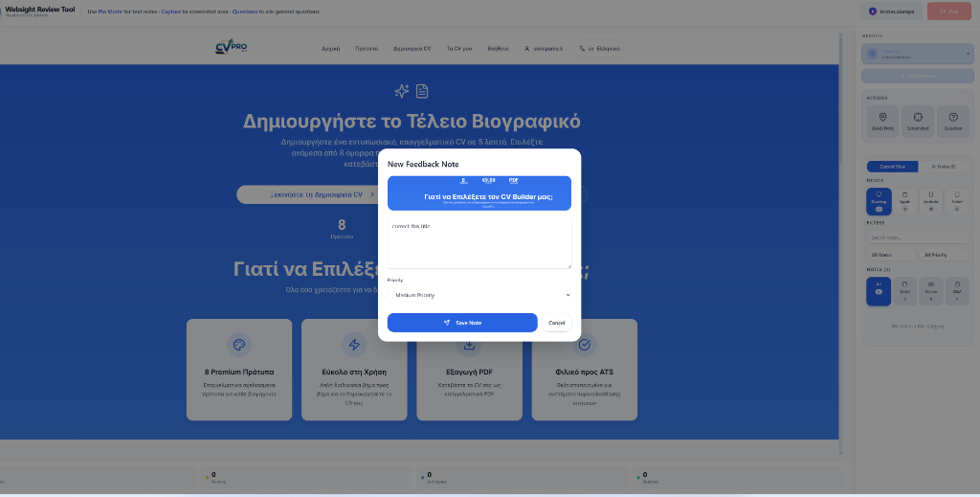Switch to All Notes tab
Screen dimensions: 980x497
pyautogui.click(x=943, y=167)
